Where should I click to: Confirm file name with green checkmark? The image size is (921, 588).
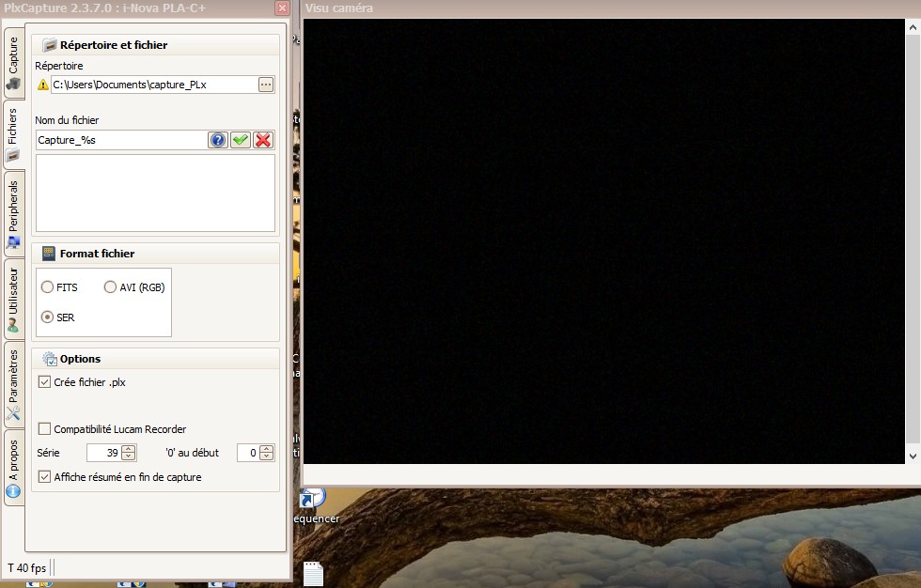241,140
